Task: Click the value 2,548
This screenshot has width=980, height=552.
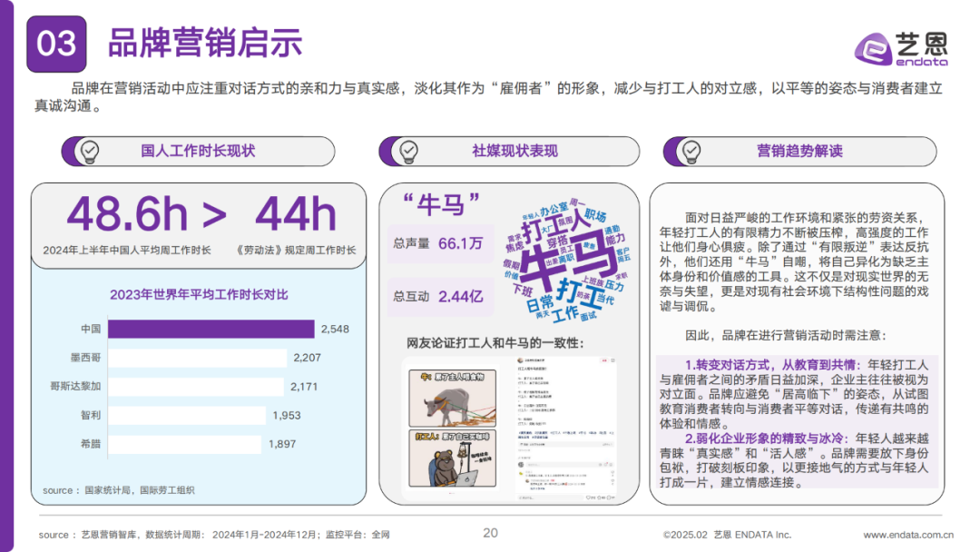Action: coord(335,329)
